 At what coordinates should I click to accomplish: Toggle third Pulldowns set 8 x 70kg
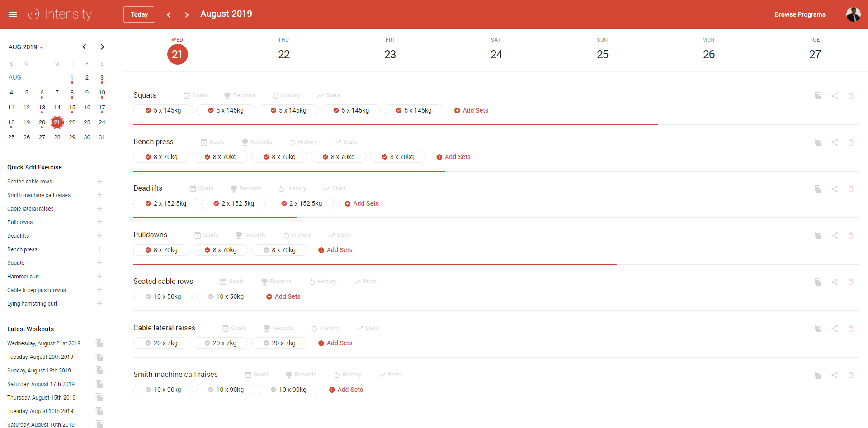[279, 250]
